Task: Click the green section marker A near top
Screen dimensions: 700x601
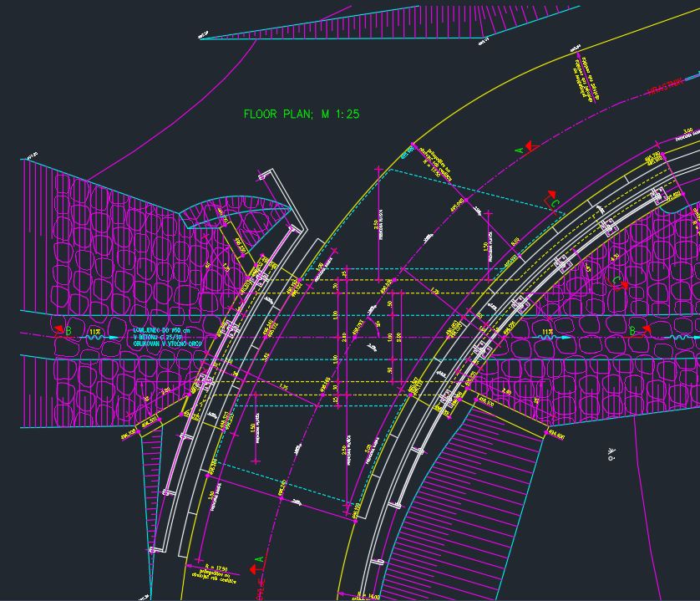Action: (520, 150)
